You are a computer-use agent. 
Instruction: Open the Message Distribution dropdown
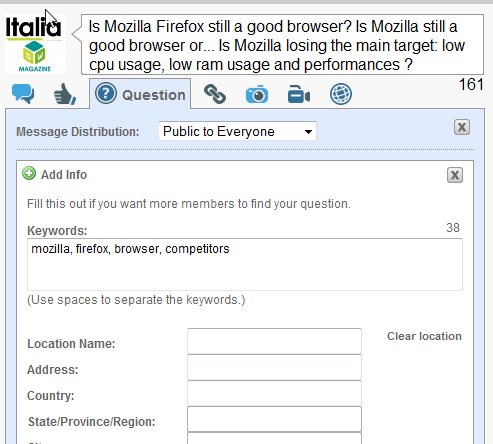coord(237,131)
